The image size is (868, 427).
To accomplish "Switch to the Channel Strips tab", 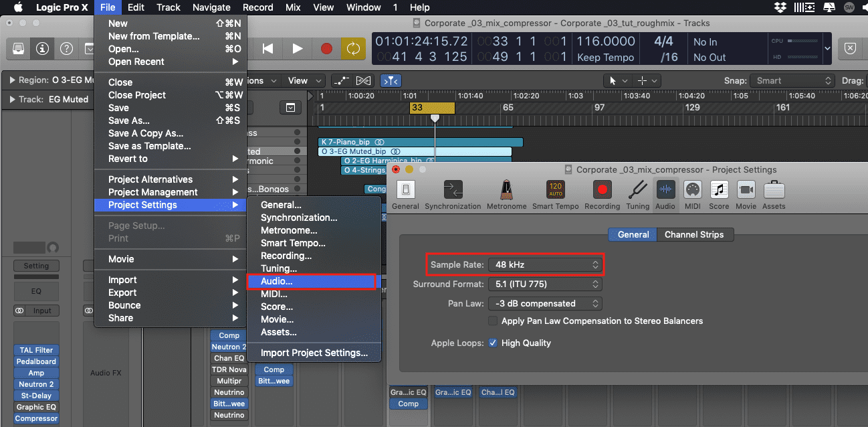I will pyautogui.click(x=693, y=235).
